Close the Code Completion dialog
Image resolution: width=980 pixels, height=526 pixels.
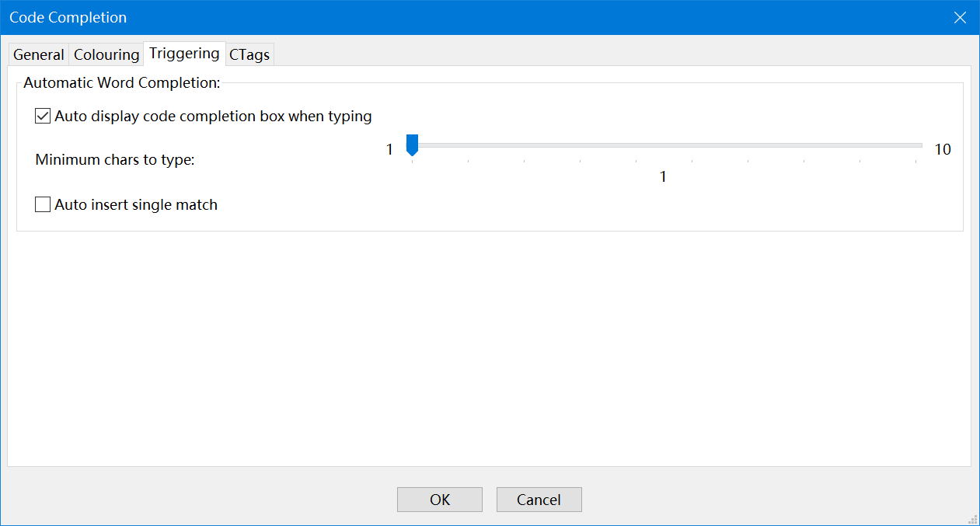point(961,17)
